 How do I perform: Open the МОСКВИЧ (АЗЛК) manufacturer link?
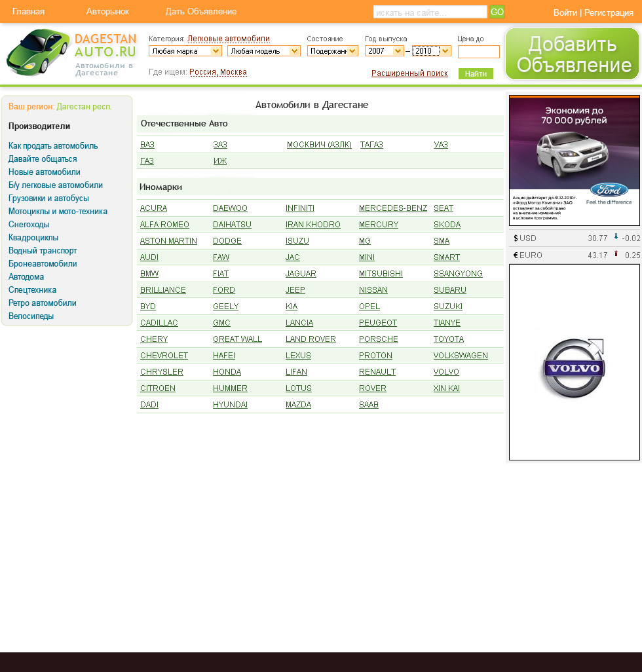tap(319, 145)
